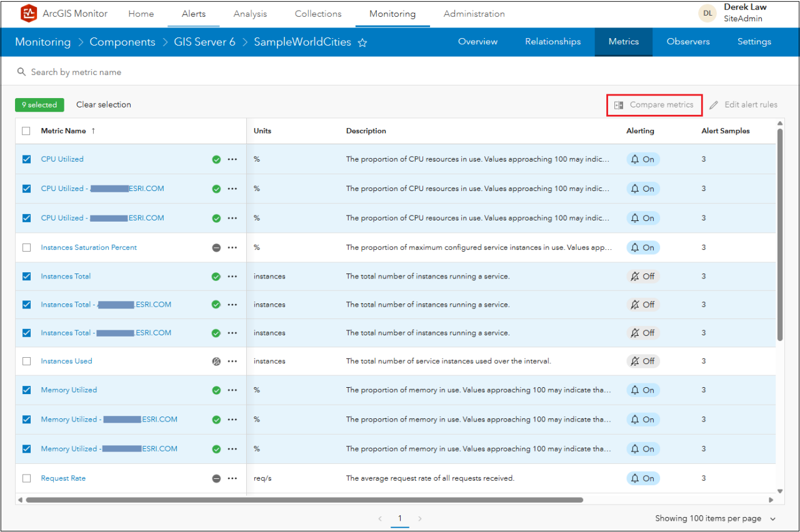Screen dimensions: 800x532
Task: Click the description 'The average request rate of all requests received.'
Action: [x=430, y=478]
